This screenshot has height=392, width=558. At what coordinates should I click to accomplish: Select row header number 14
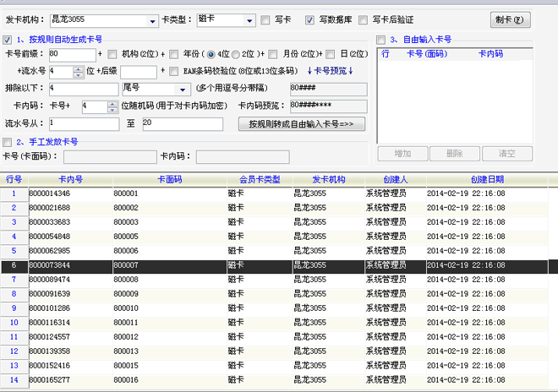(x=14, y=380)
